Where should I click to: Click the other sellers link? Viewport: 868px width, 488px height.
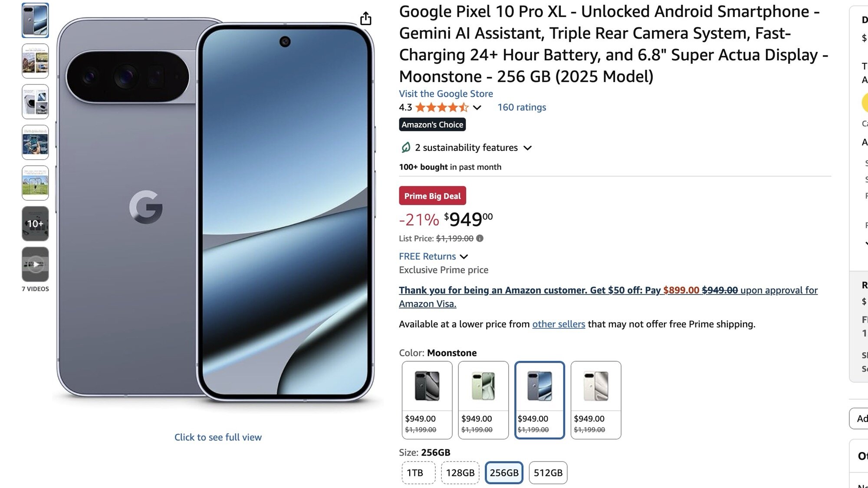pyautogui.click(x=559, y=324)
